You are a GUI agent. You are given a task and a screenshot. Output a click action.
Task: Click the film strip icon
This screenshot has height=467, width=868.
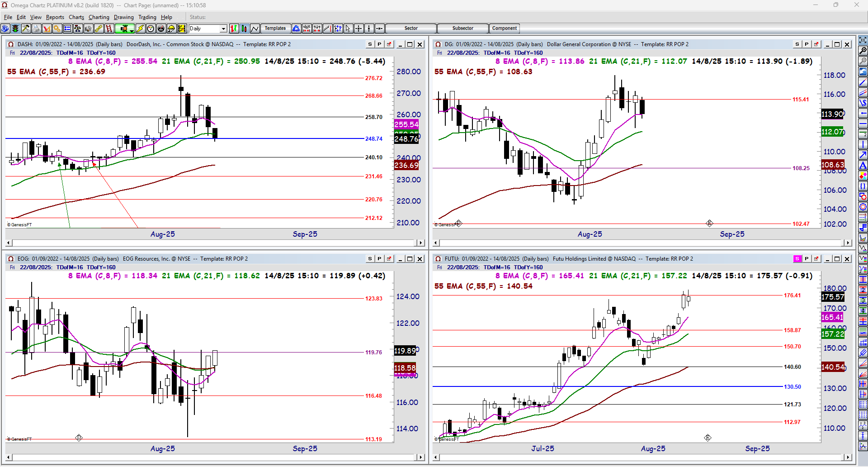(182, 29)
